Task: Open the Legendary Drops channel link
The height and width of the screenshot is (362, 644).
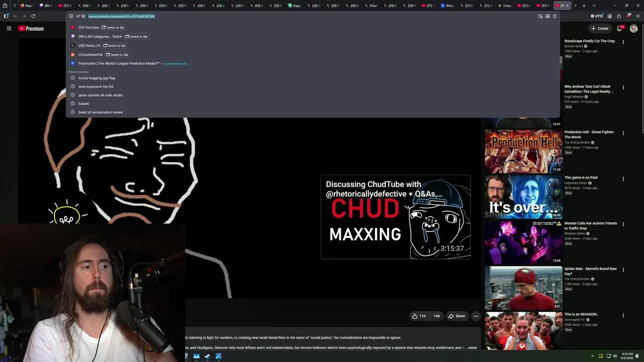Action: (575, 183)
